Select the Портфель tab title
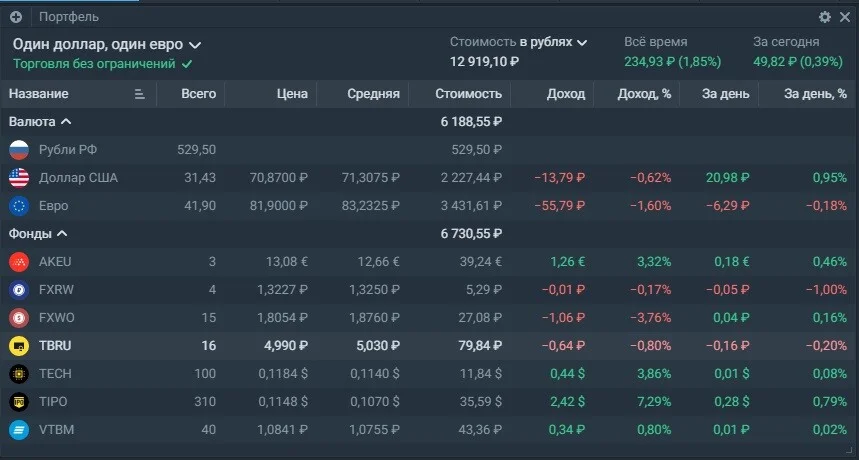 tap(69, 17)
